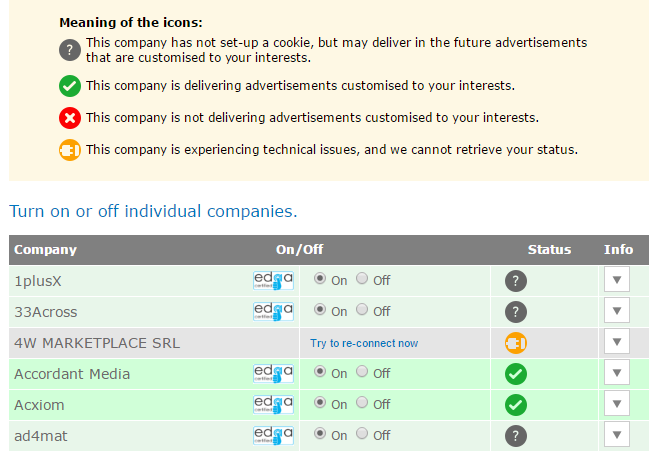Click the Turn on or off individual companies heading

153,211
